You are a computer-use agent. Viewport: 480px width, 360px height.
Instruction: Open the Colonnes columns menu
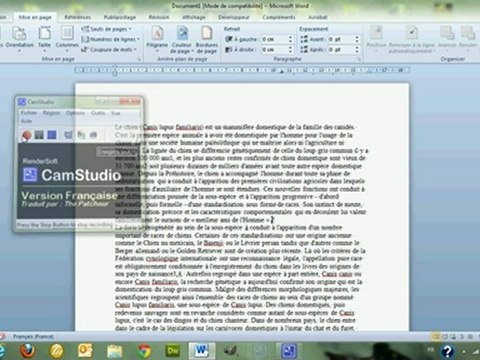coord(67,38)
